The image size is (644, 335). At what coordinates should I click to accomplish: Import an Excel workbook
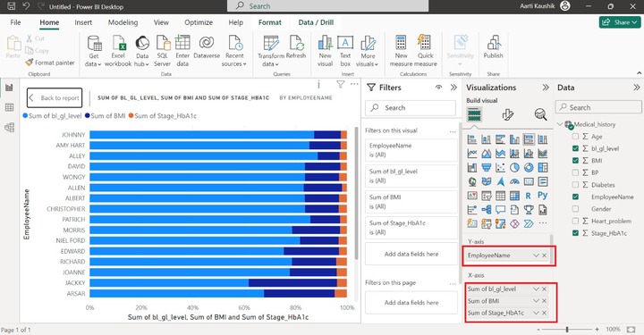pos(118,51)
